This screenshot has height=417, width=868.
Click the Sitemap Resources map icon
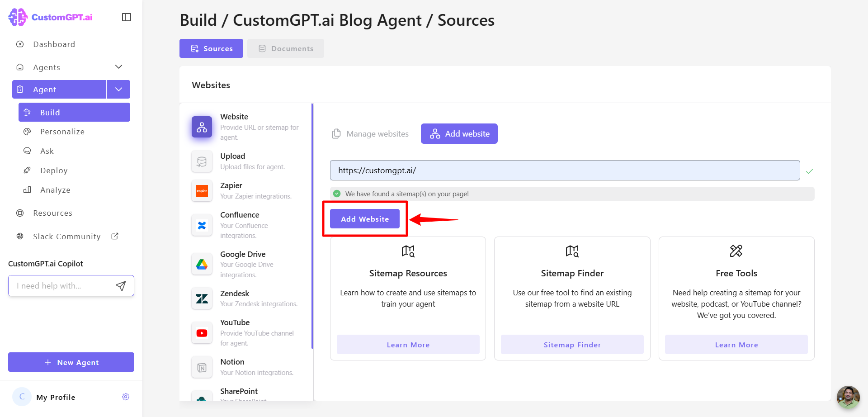tap(408, 251)
